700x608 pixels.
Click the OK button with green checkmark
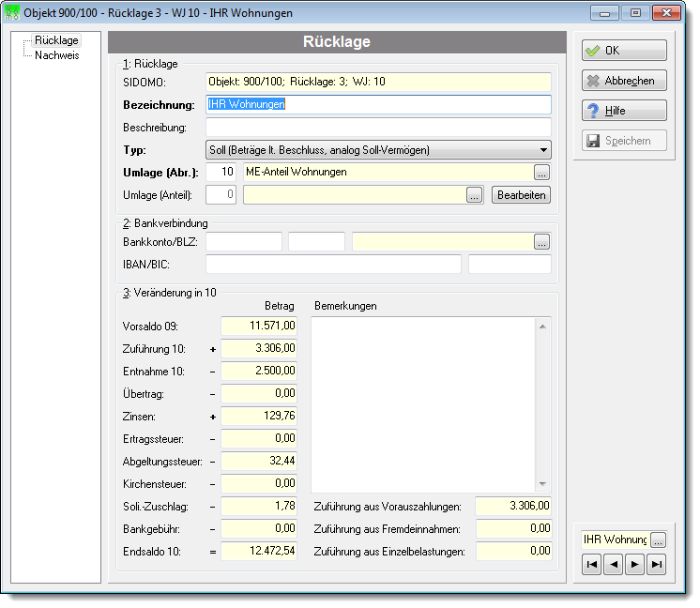point(624,51)
